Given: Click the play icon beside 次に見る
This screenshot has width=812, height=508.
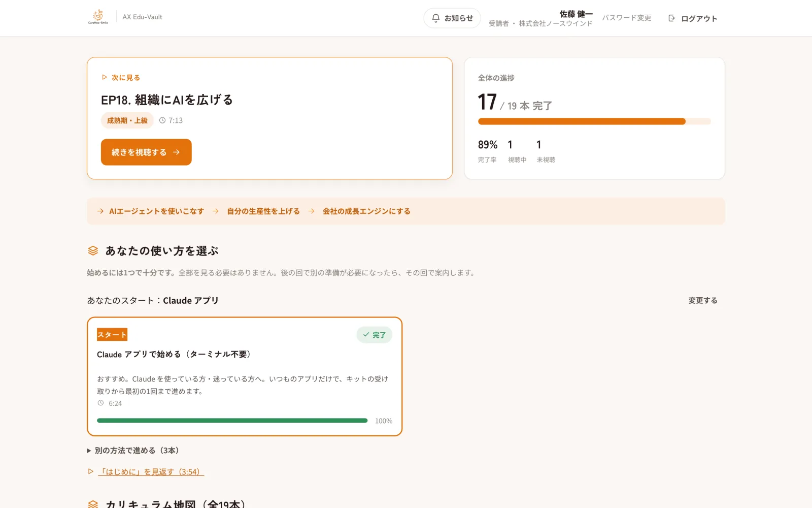Looking at the screenshot, I should (105, 77).
